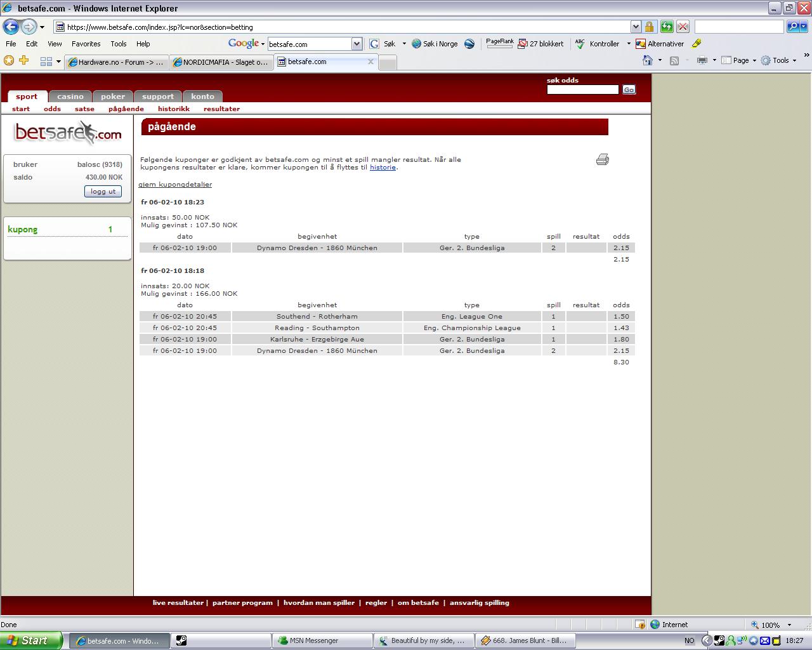This screenshot has height=650, width=812.
Task: Open the Google logo dropdown menu
Action: pos(246,44)
